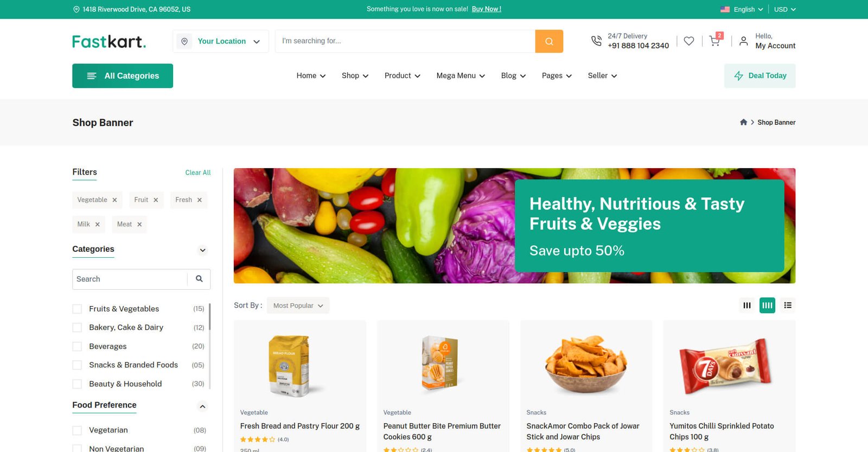The image size is (868, 452).
Task: Tick the Beverages checkbox
Action: click(77, 346)
